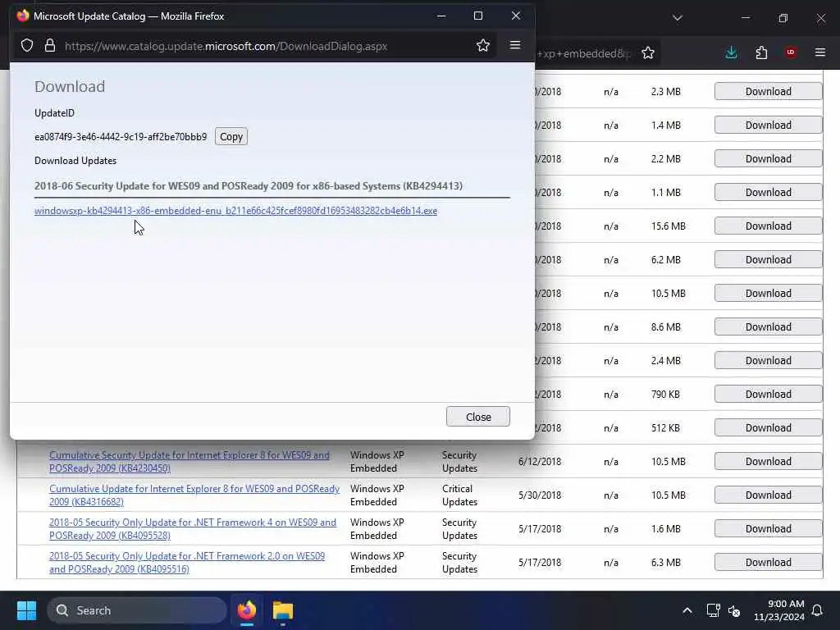Download the windowsxp-kb4294413 exe file link
Image resolution: width=840 pixels, height=630 pixels.
click(235, 211)
